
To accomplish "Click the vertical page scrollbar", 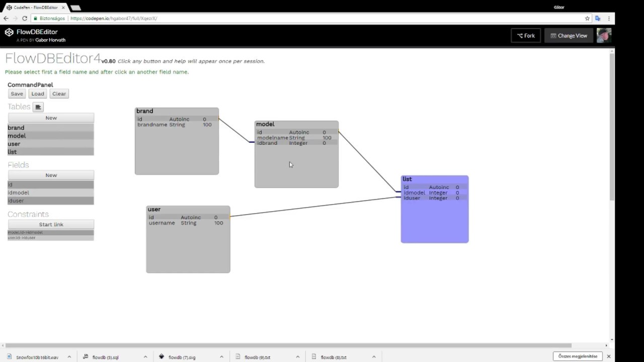I will point(612,126).
